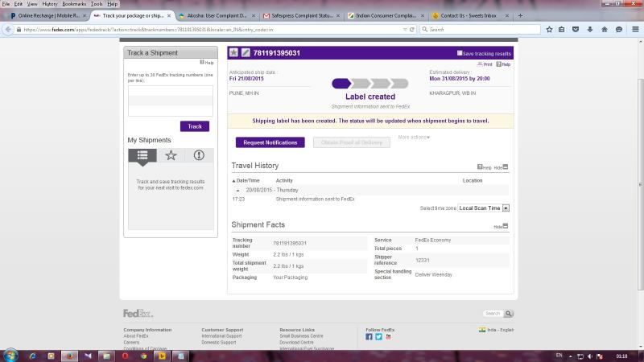Image resolution: width=644 pixels, height=362 pixels.
Task: Open Help for Travel History section
Action: (x=484, y=167)
